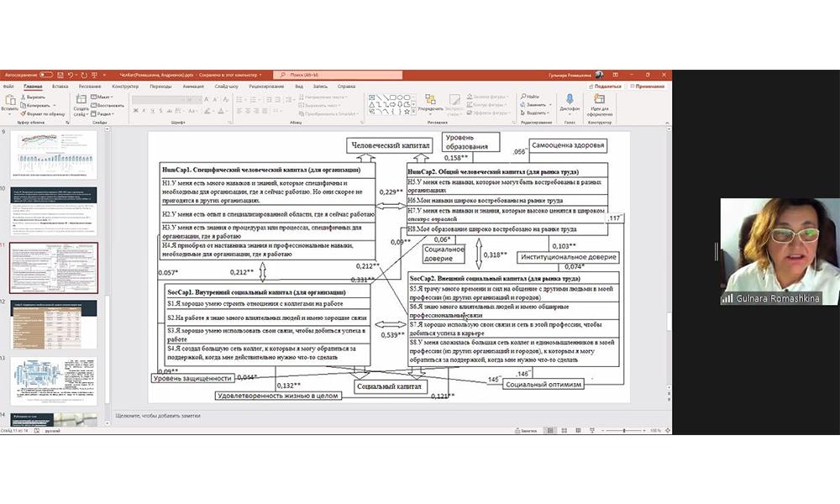This screenshot has width=840, height=504.
Task: Toggle the Автосохранение switch
Action: pos(46,75)
